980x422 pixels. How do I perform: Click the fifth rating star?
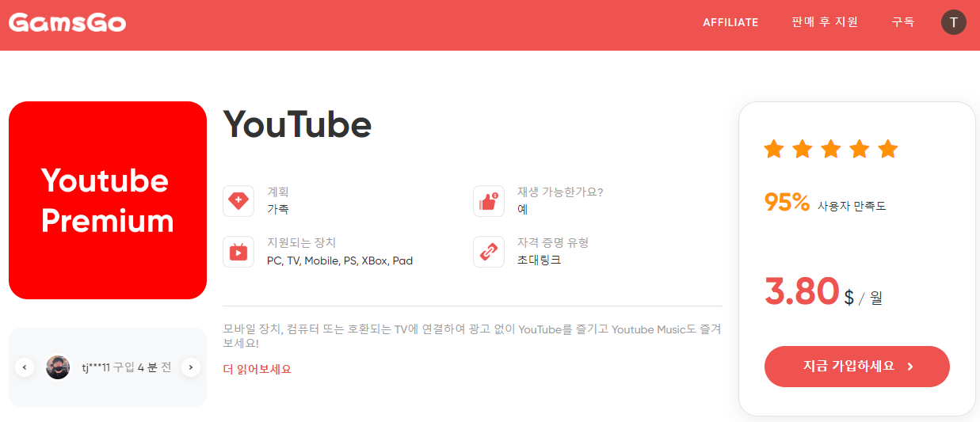pyautogui.click(x=888, y=148)
